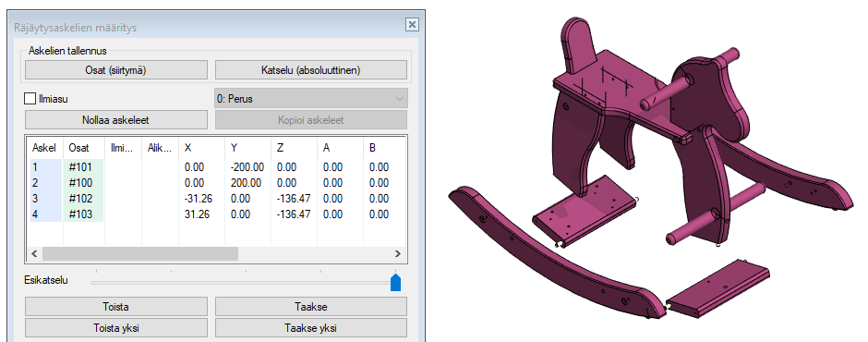Click the X column header
868x342 pixels.
202,148
